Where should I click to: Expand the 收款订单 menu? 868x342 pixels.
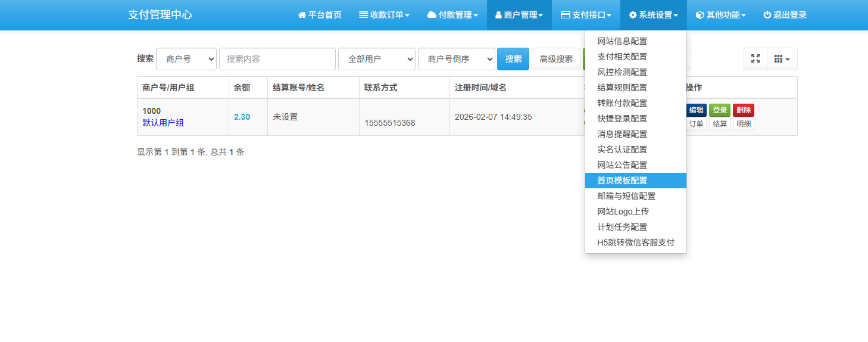[384, 15]
